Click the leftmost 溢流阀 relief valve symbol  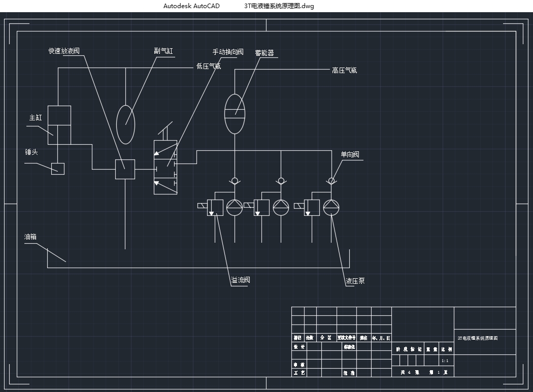(x=215, y=208)
